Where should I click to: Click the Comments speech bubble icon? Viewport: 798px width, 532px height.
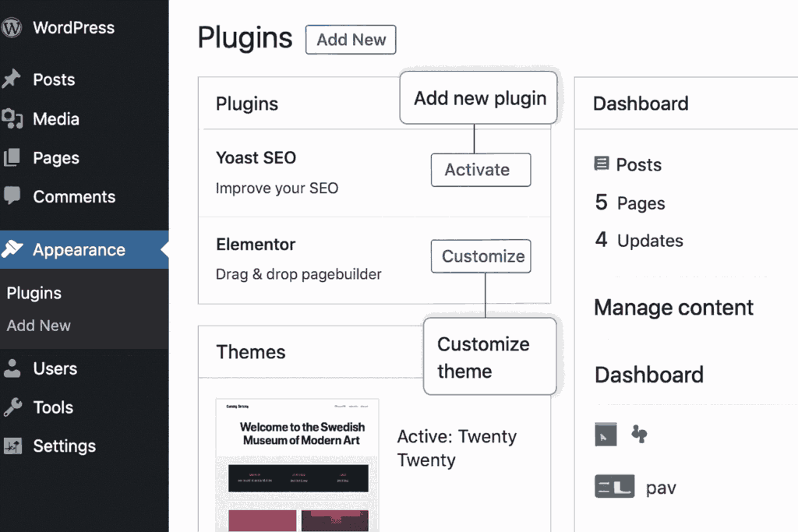12,196
